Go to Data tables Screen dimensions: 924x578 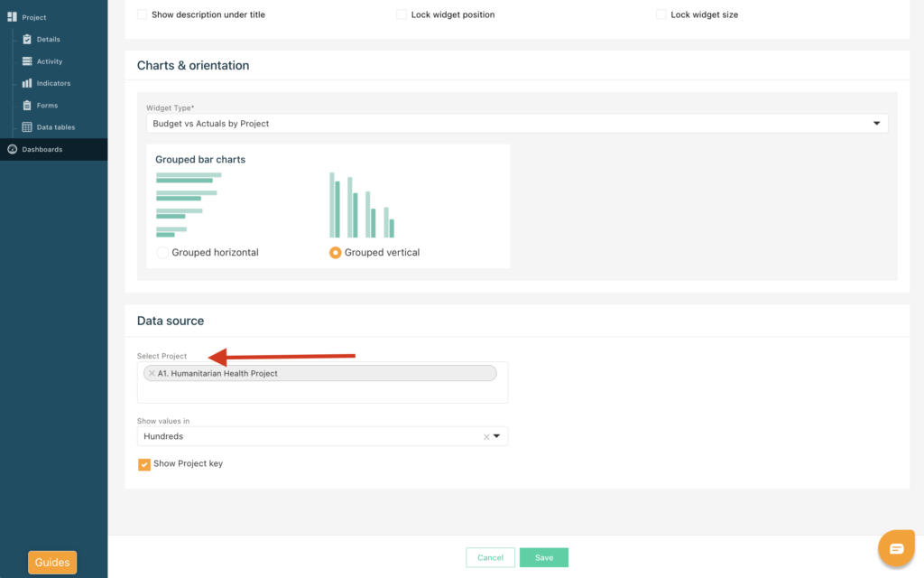[x=56, y=127]
